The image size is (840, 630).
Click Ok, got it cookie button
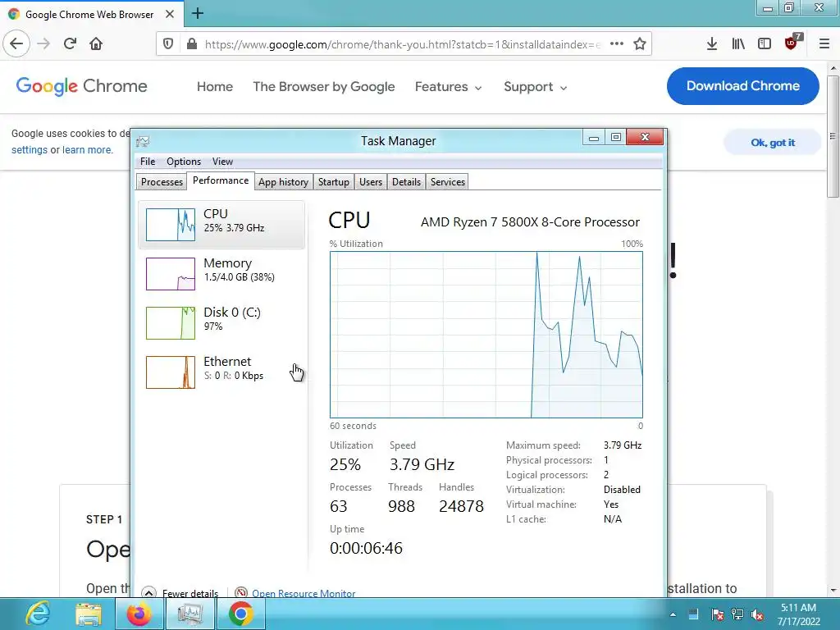pos(772,143)
